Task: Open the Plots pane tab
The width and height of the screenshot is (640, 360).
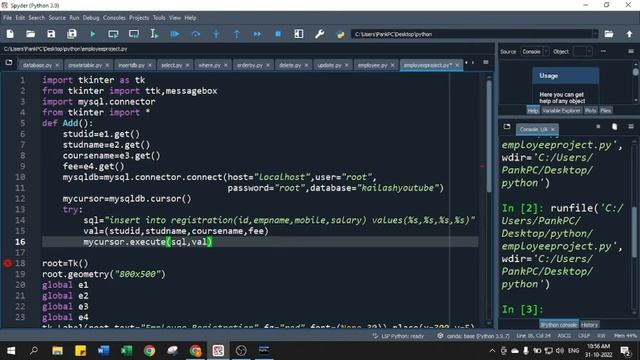Action: point(590,111)
